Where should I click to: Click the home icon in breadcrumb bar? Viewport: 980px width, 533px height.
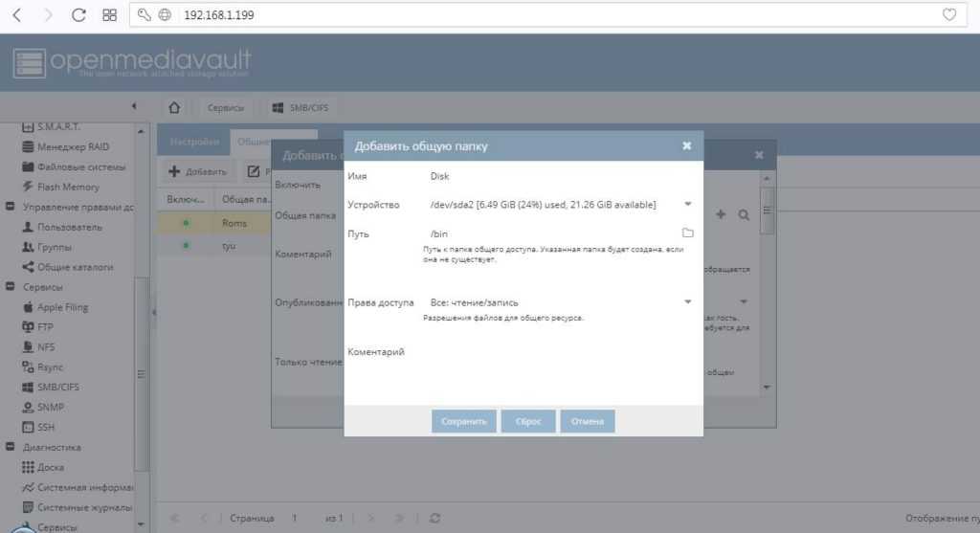[174, 107]
